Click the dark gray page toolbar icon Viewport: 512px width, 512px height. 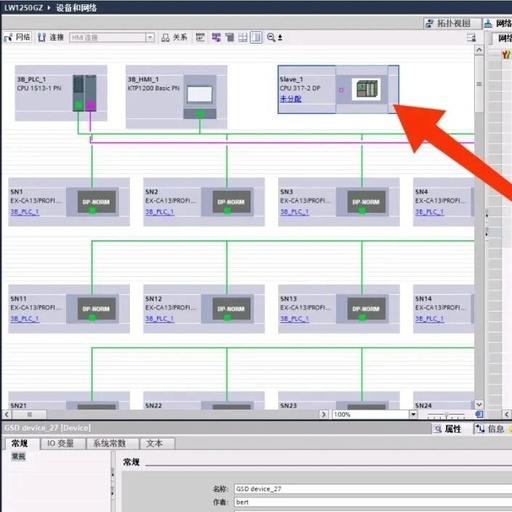230,37
